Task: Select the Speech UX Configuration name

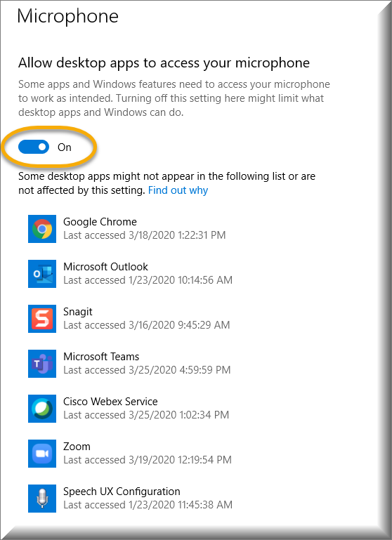Action: (122, 492)
